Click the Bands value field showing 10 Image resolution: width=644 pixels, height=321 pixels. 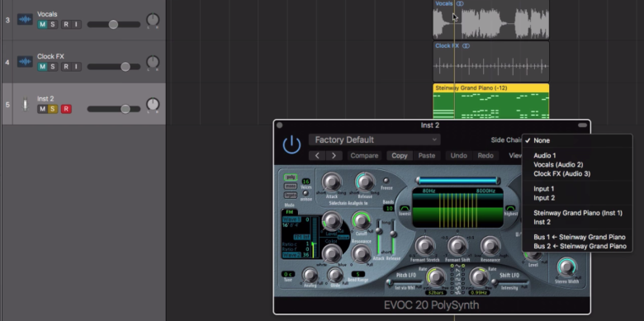pyautogui.click(x=388, y=209)
